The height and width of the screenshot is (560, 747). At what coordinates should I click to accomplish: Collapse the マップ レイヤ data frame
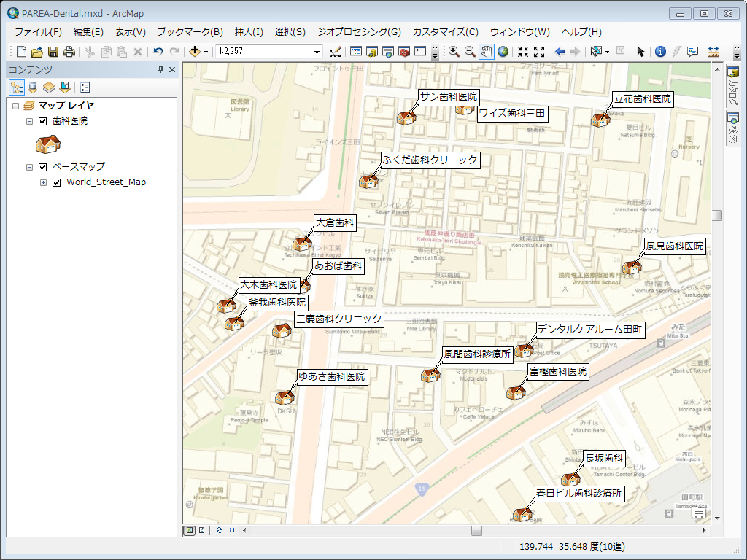coord(15,106)
